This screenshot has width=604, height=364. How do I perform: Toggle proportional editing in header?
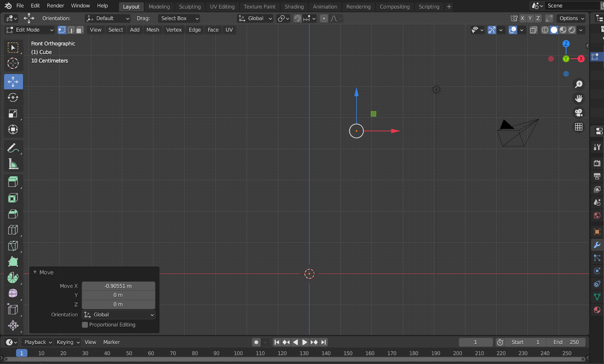[x=324, y=19]
